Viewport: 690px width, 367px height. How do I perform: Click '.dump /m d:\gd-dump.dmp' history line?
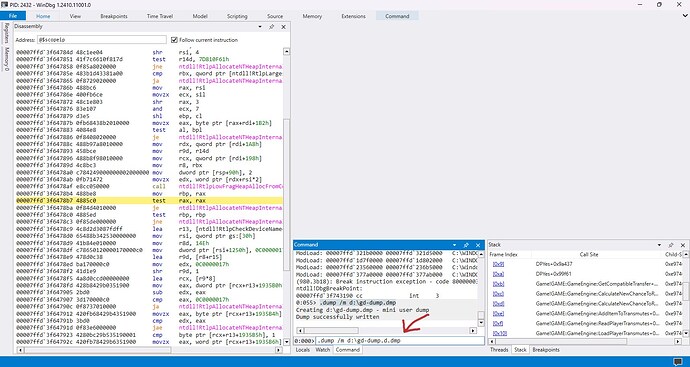coord(357,303)
